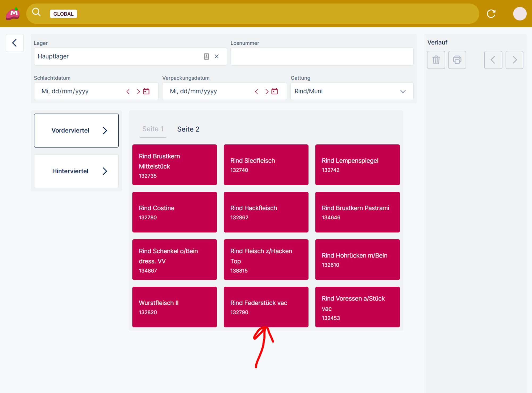532x393 pixels.
Task: Select Rind Hackfleisch product tile
Action: [x=266, y=212]
